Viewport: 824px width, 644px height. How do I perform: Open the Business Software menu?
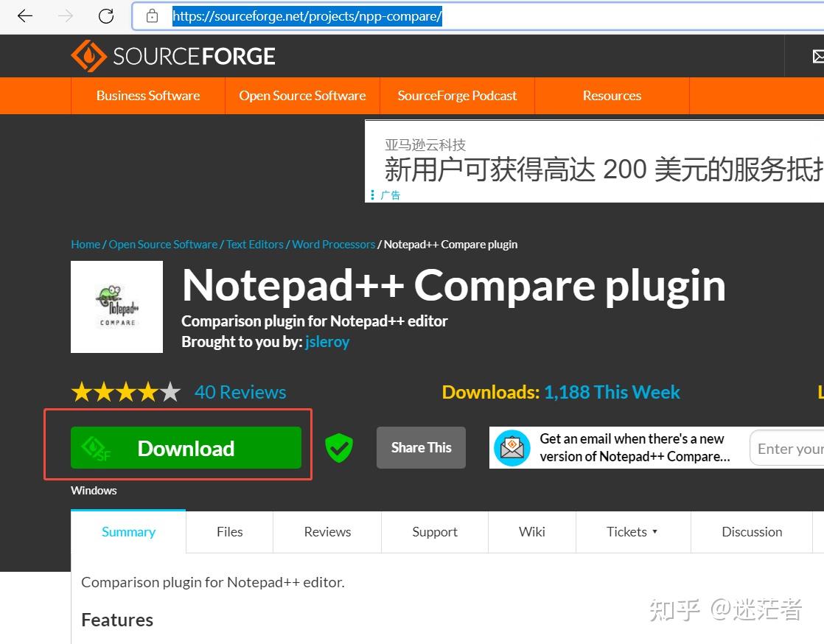[148, 96]
